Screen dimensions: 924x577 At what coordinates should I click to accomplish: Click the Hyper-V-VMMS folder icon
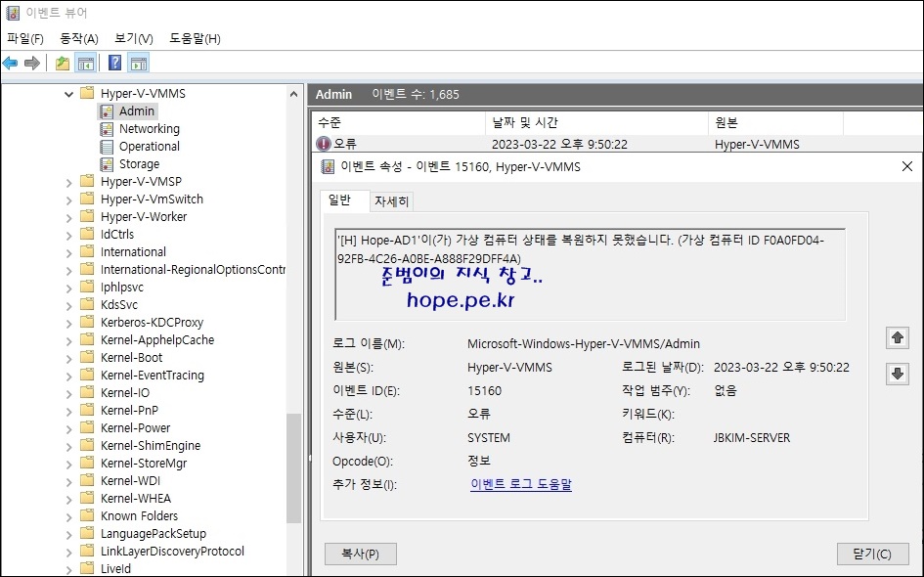click(87, 93)
